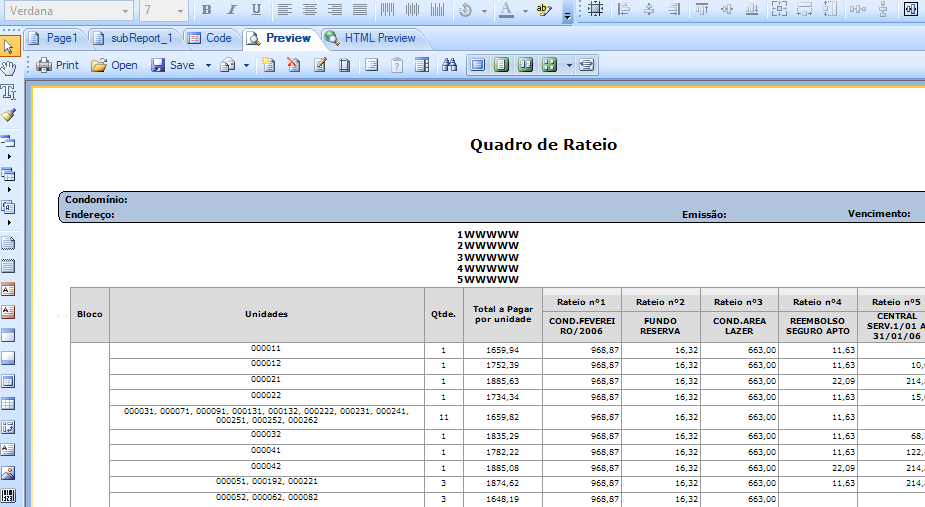Expand the Save dropdown arrow
The height and width of the screenshot is (507, 925).
(x=208, y=65)
